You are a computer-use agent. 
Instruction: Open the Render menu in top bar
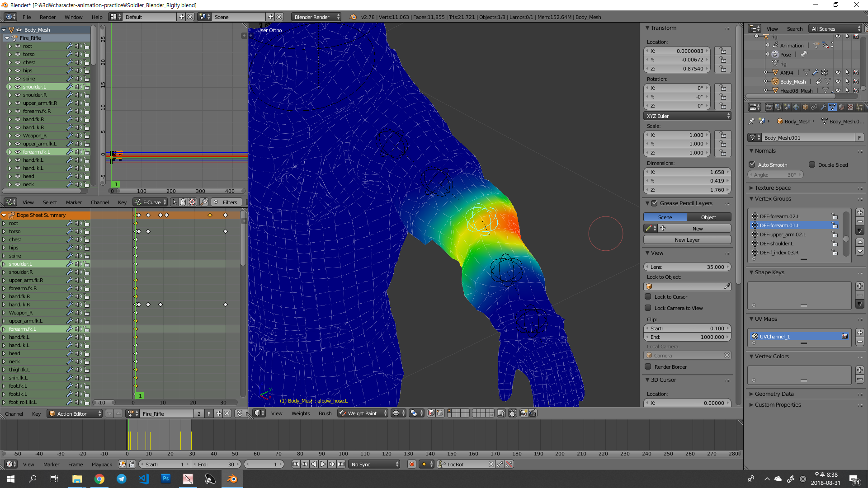pyautogui.click(x=47, y=17)
